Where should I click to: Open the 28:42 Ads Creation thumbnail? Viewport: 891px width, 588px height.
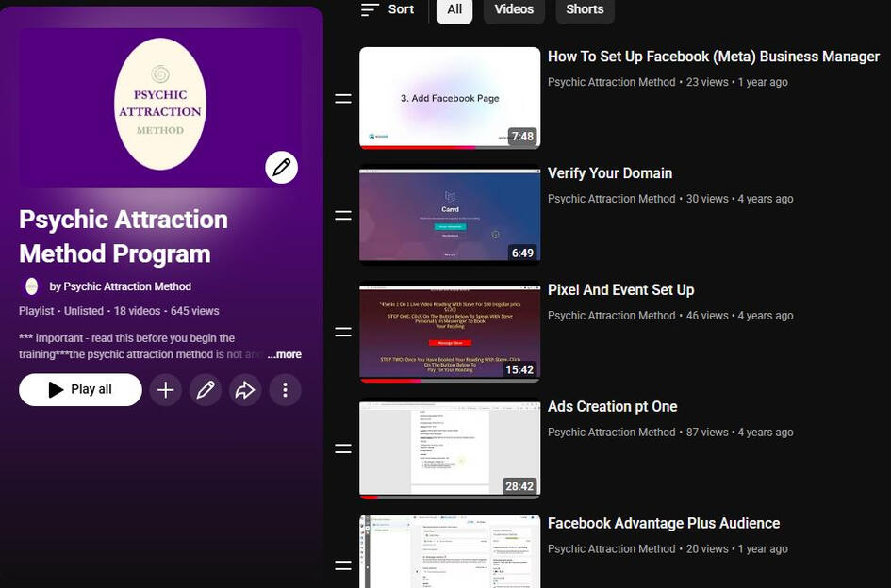click(450, 449)
